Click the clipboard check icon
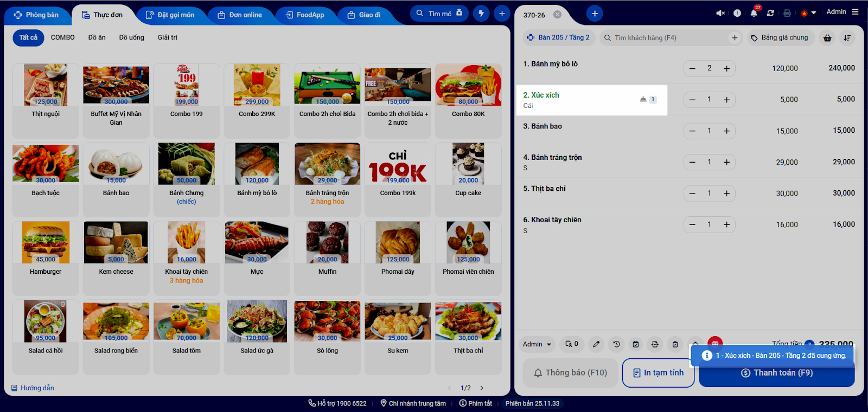The height and width of the screenshot is (412, 868). [675, 344]
